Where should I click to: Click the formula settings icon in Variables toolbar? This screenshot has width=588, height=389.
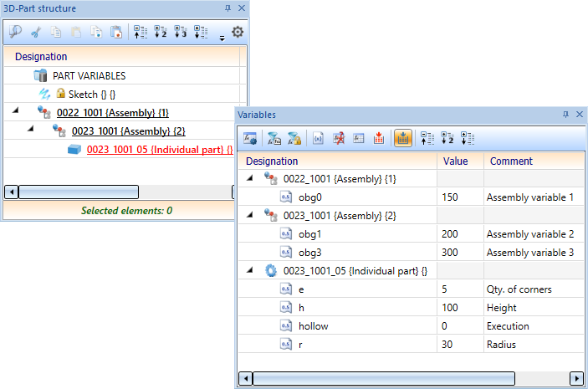250,138
